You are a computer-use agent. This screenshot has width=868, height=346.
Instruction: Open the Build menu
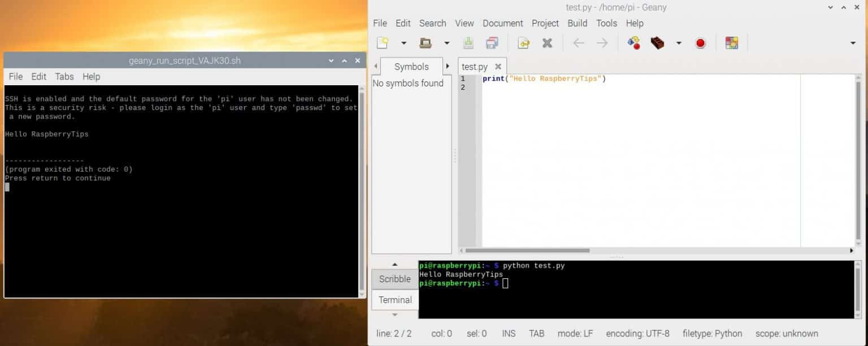[x=577, y=23]
